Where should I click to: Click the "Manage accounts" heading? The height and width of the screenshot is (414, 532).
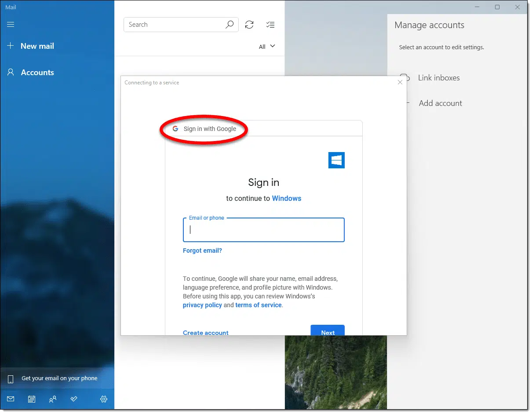[429, 25]
